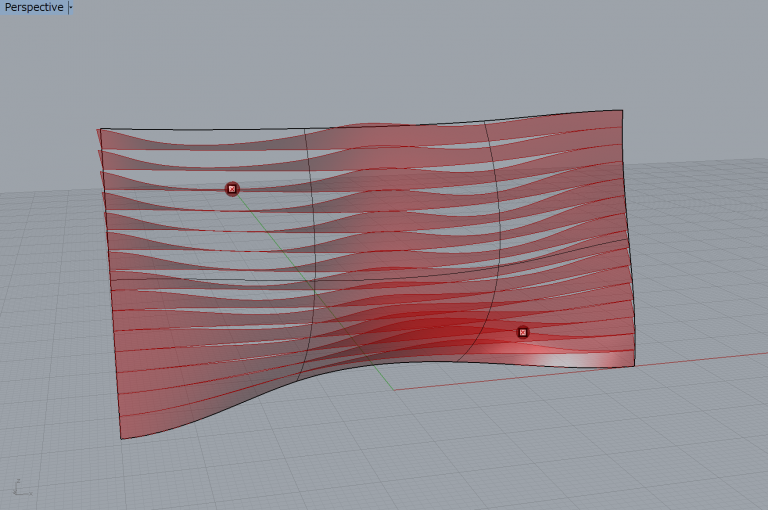Select the right vertical edge of the surface

[628, 240]
